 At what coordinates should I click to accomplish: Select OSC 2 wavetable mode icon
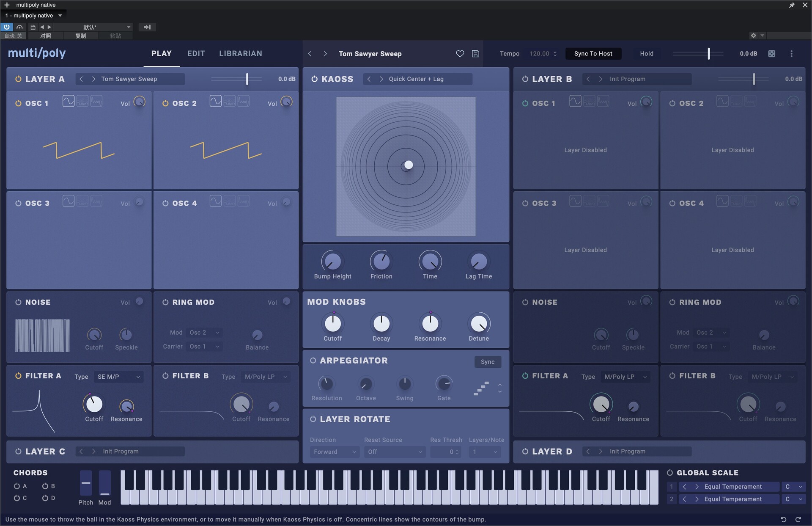click(x=230, y=101)
